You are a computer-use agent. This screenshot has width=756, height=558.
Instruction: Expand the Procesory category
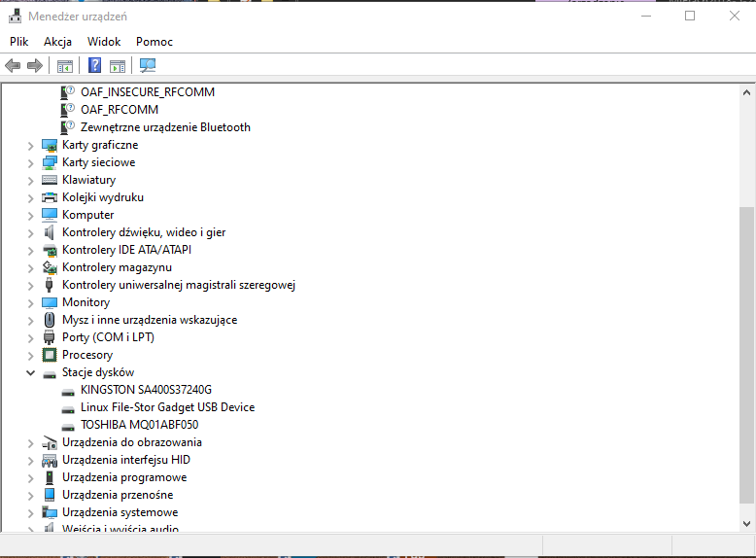click(x=30, y=355)
